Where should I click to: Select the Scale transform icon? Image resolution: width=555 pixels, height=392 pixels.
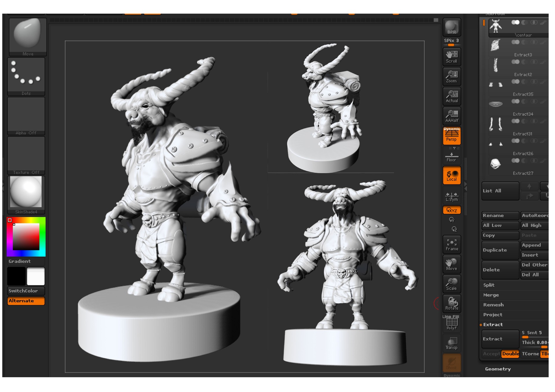[x=451, y=284]
